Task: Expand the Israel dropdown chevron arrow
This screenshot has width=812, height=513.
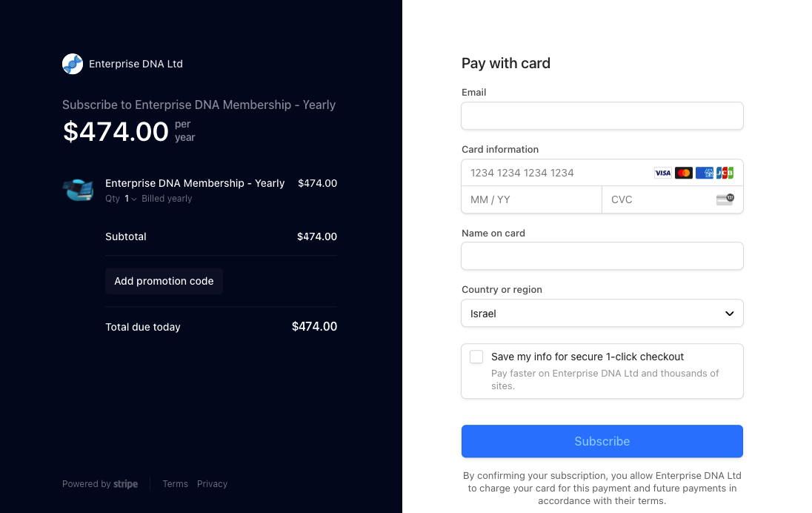Action: [730, 314]
